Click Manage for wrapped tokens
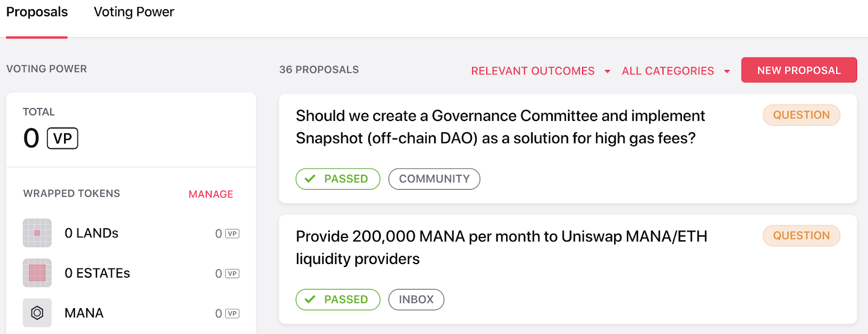Image resolution: width=868 pixels, height=334 pixels. point(210,194)
